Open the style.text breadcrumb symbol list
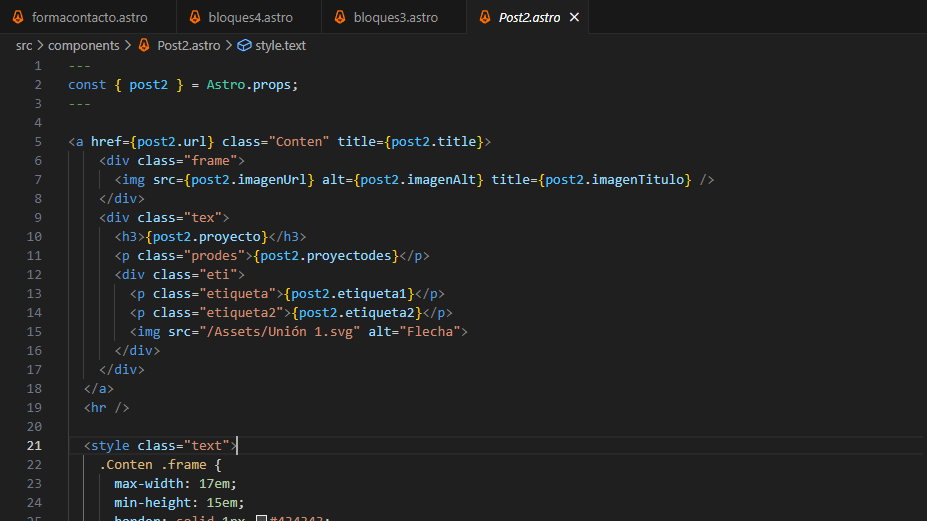927x521 pixels. [280, 45]
